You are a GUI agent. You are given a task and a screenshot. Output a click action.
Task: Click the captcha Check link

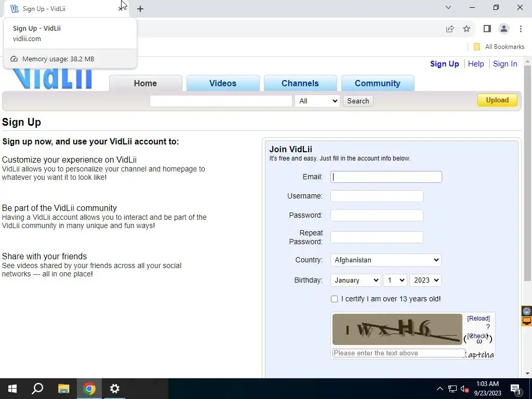coord(478,336)
